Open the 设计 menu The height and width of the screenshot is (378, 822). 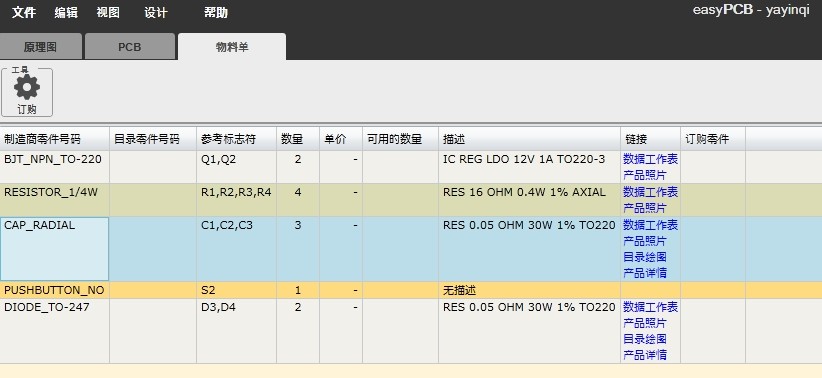coord(156,13)
